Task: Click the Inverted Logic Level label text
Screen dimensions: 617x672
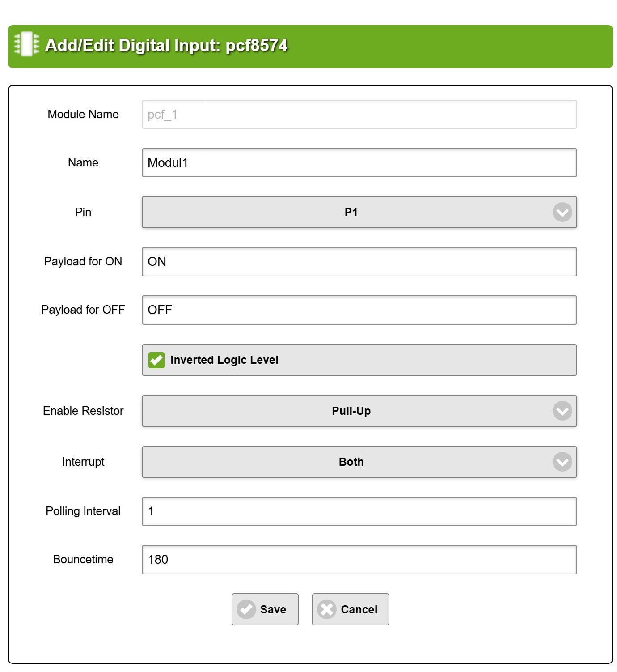Action: (x=224, y=360)
